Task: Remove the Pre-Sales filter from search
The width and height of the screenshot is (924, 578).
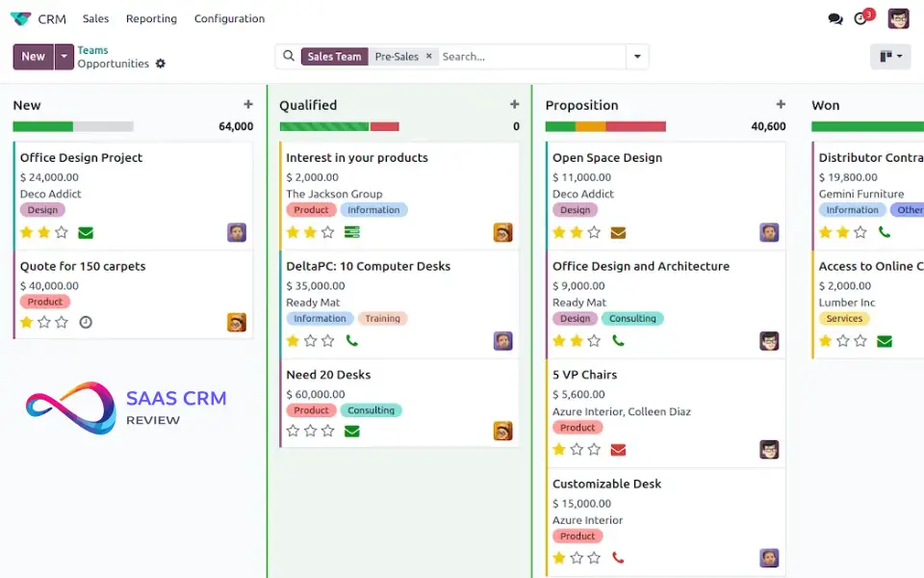Action: click(429, 56)
